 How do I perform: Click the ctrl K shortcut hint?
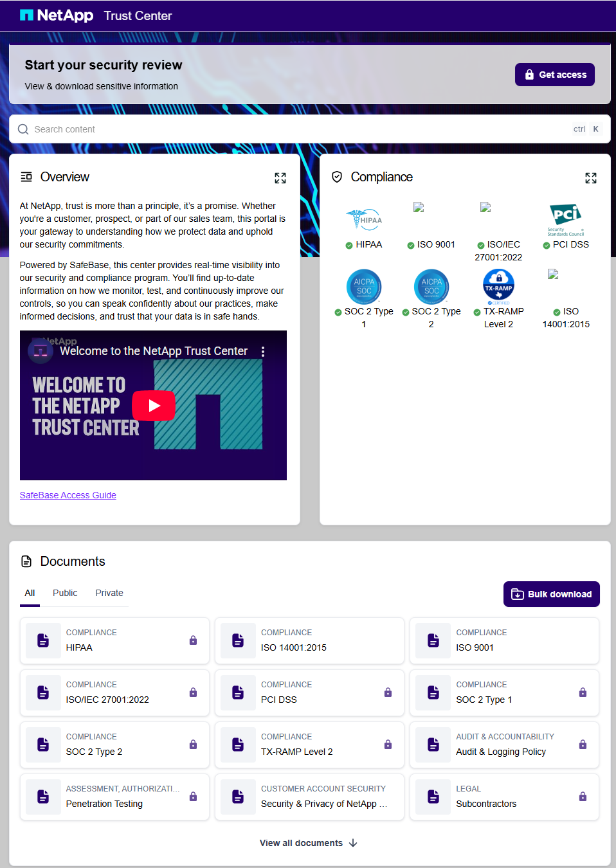coord(586,129)
